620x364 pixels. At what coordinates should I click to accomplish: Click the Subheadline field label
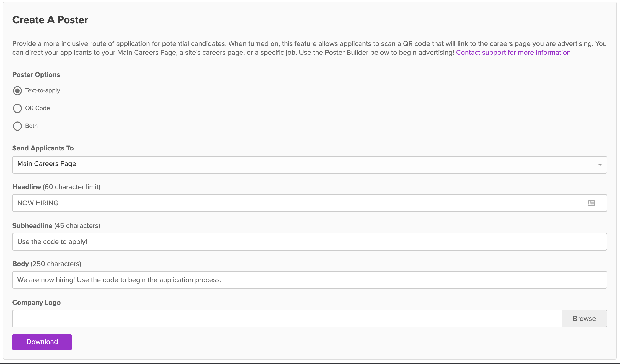pyautogui.click(x=32, y=226)
